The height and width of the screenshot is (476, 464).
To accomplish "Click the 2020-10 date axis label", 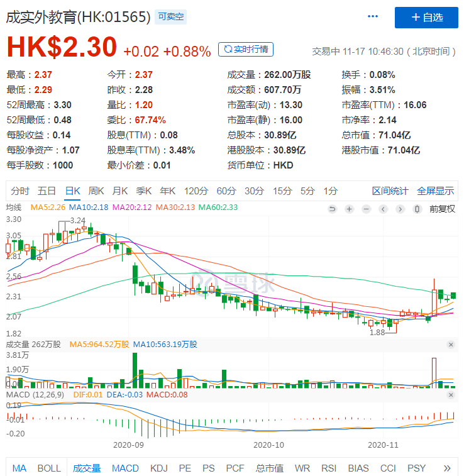I will tap(268, 445).
